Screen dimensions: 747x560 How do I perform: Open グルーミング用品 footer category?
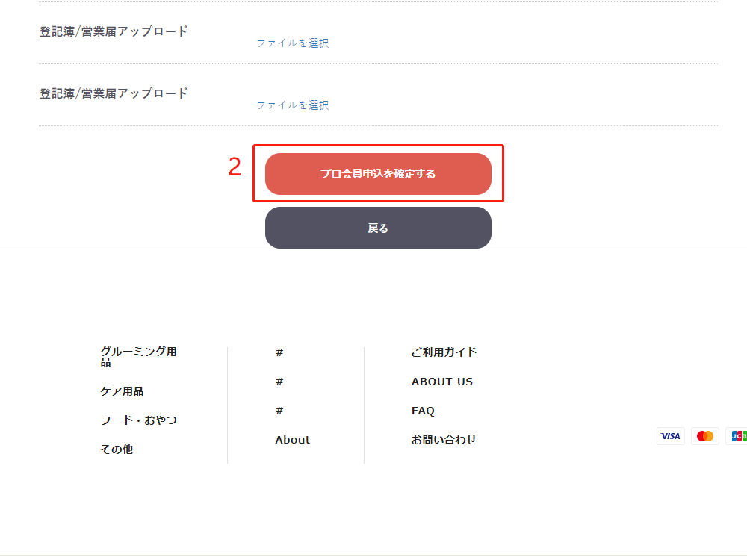point(138,357)
